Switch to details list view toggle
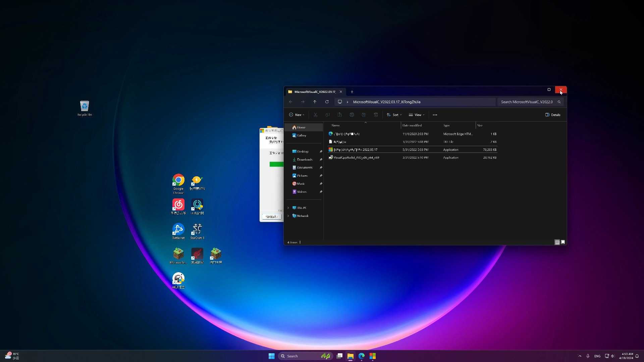The image size is (644, 362). [x=557, y=242]
